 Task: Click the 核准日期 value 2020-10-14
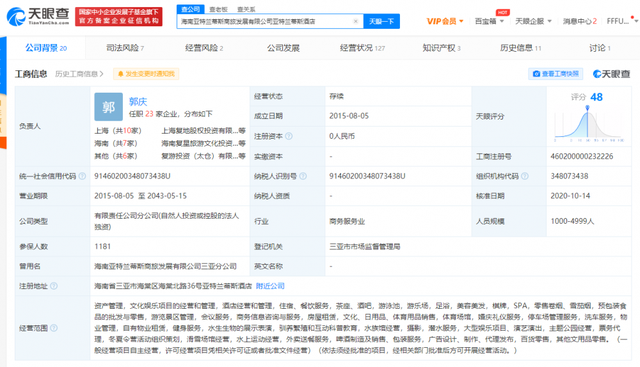click(x=570, y=196)
